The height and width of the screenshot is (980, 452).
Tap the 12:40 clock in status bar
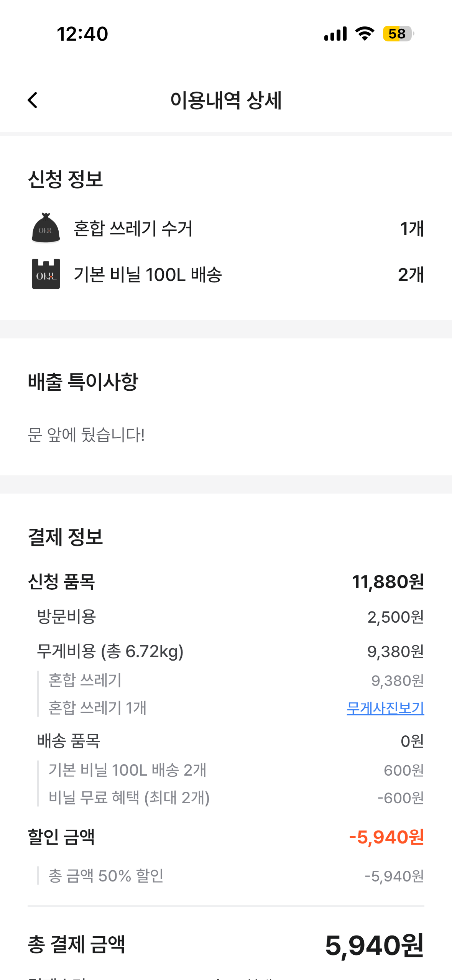(x=82, y=34)
